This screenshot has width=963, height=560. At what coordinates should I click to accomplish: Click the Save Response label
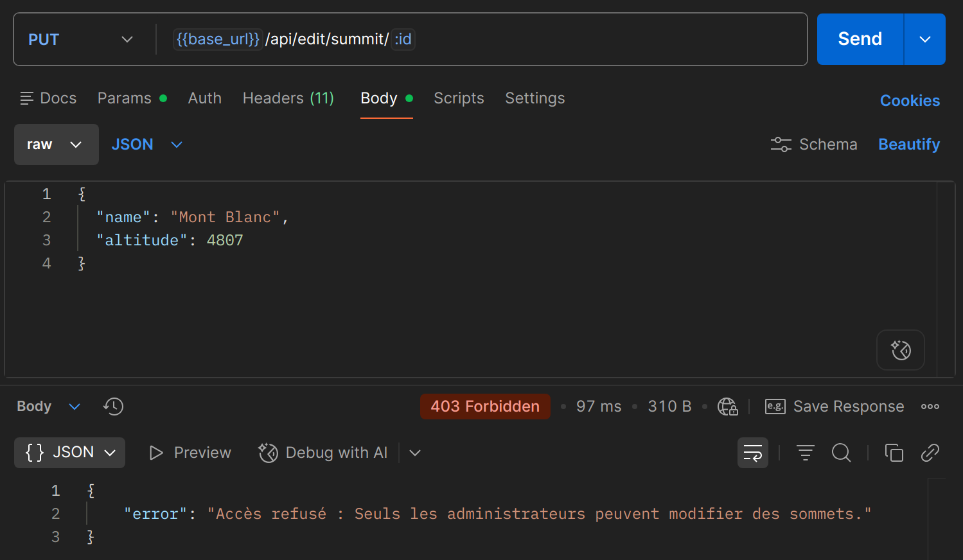click(849, 407)
